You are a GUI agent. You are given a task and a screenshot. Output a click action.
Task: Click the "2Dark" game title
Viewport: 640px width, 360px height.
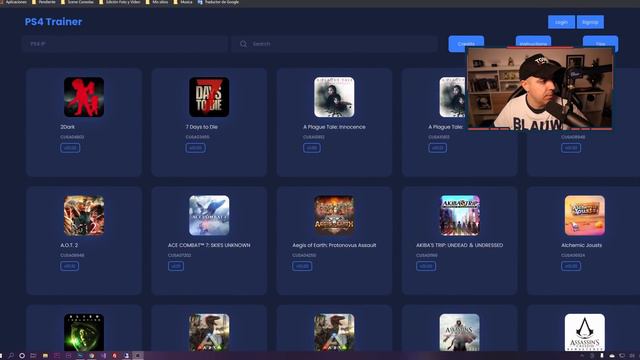click(x=67, y=127)
